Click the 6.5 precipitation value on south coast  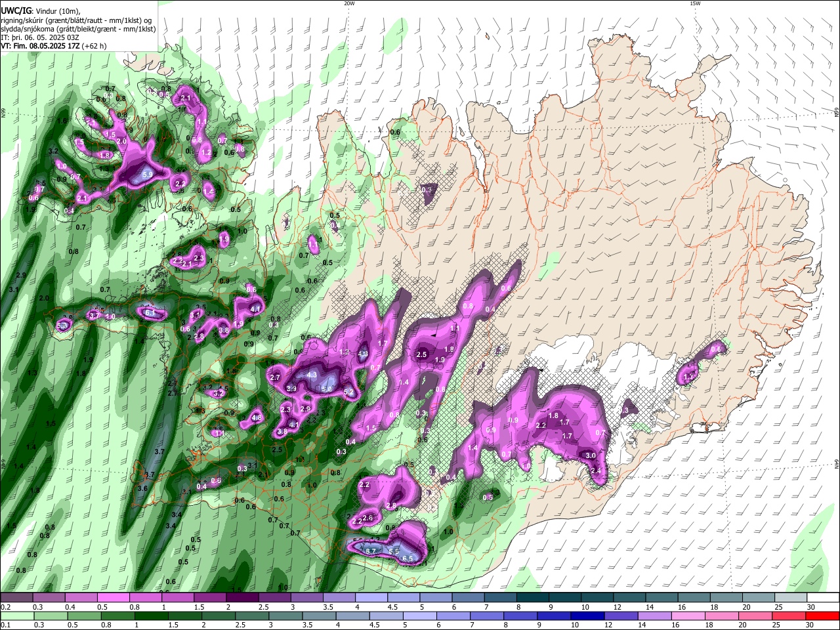(408, 558)
